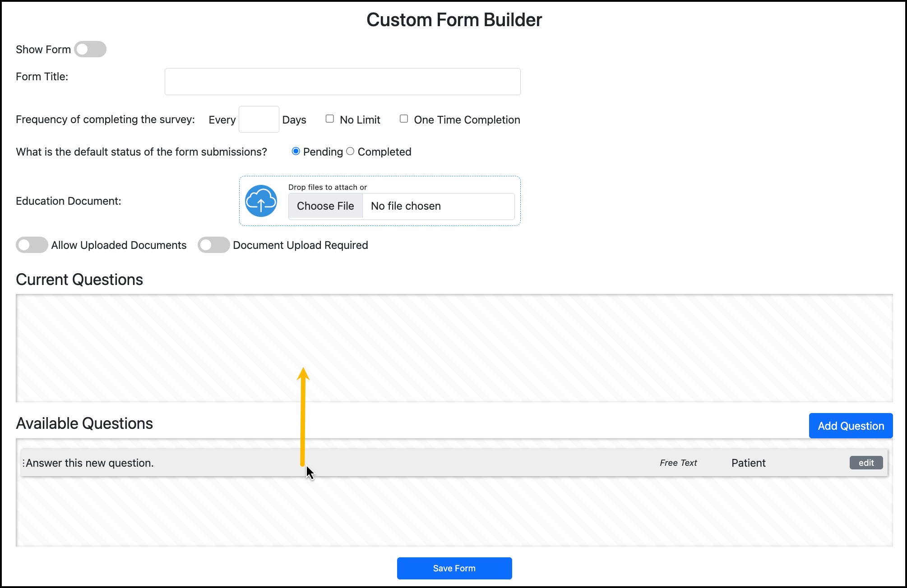The width and height of the screenshot is (907, 588).
Task: Toggle the Show Form switch
Action: click(x=90, y=50)
